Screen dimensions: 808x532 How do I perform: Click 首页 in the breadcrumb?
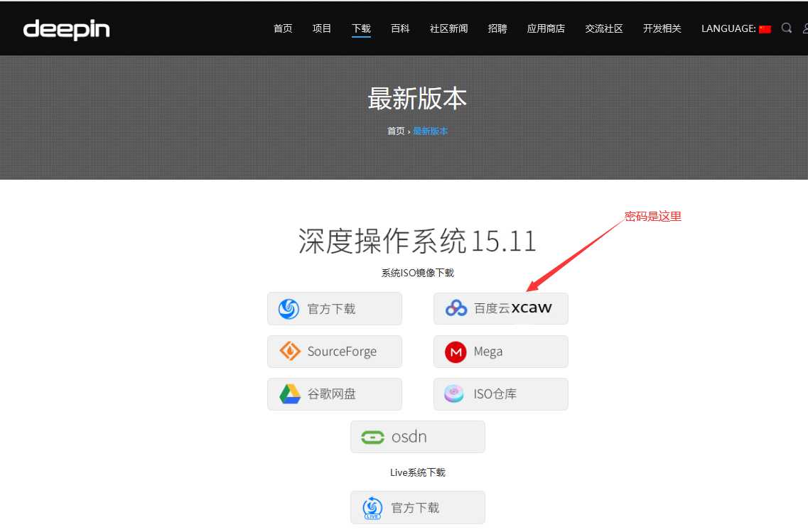click(396, 131)
